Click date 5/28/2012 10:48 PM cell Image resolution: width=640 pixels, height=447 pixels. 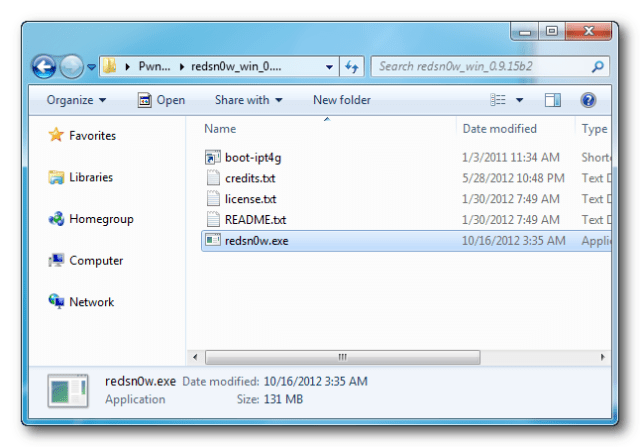tap(513, 178)
